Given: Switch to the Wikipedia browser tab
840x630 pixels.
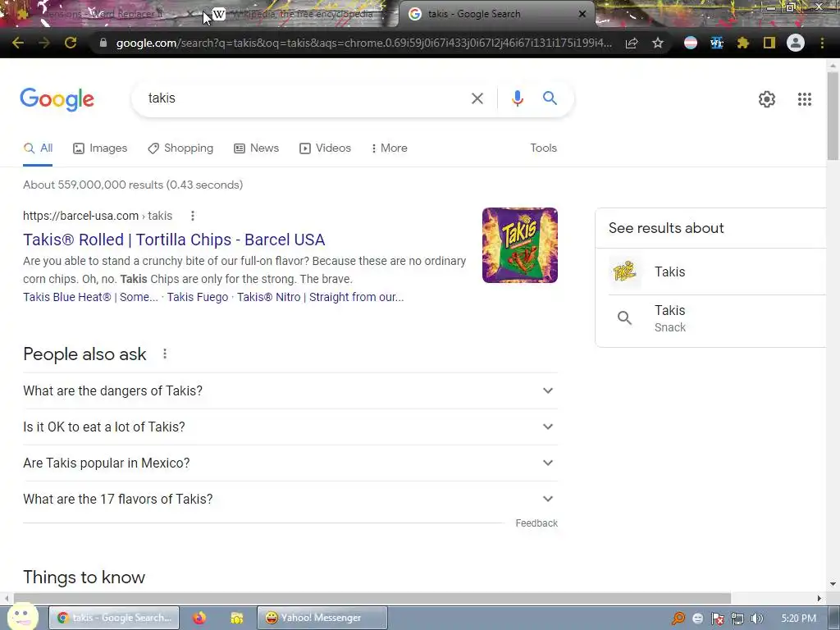Looking at the screenshot, I should [300, 14].
